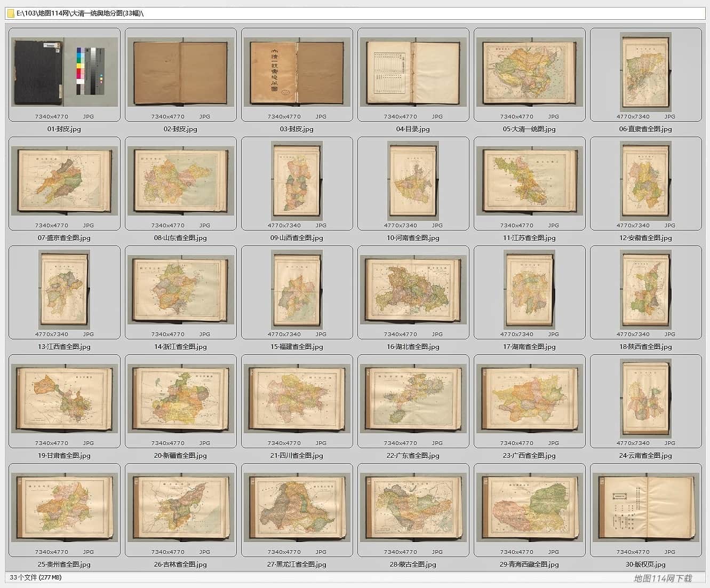The image size is (710, 588).
Task: Choose 14-浙江省全图.jpg thumbnail
Action: click(x=181, y=292)
